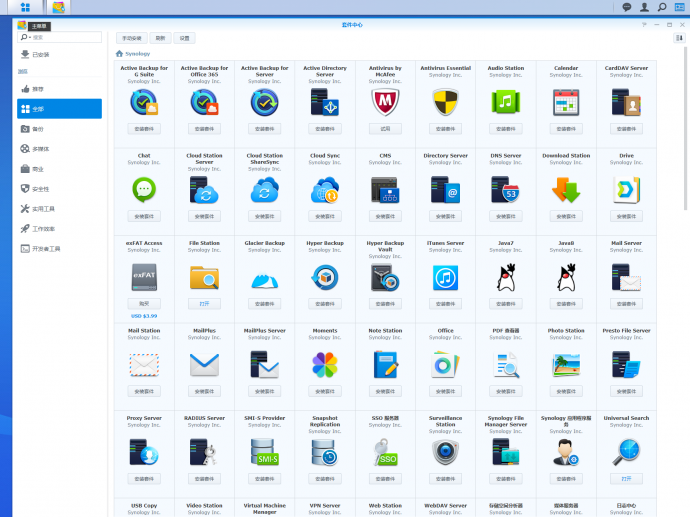Switch to the 已安装 sidebar section
The height and width of the screenshot is (517, 690).
click(x=40, y=55)
